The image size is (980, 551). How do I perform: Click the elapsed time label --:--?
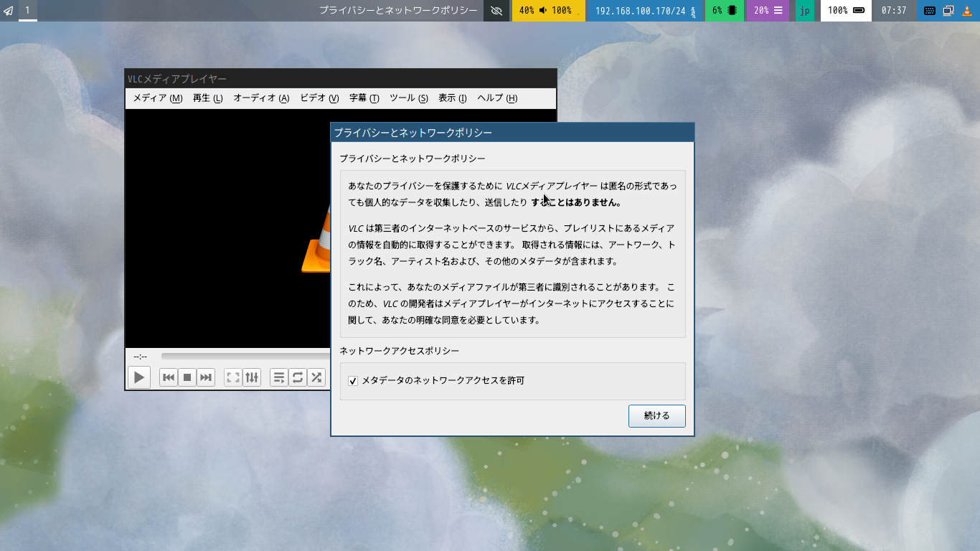point(141,357)
